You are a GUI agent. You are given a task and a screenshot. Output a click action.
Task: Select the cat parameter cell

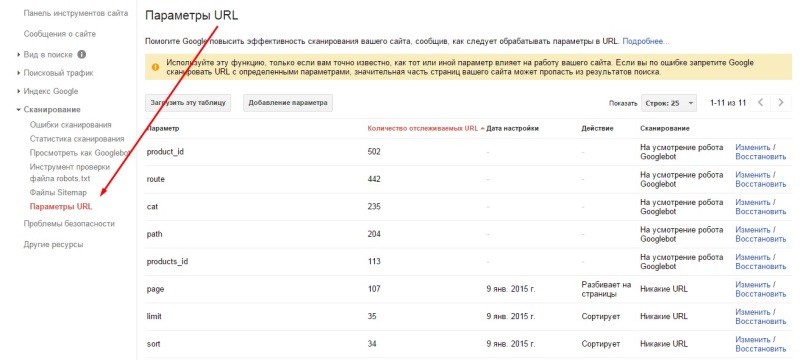[x=152, y=207]
